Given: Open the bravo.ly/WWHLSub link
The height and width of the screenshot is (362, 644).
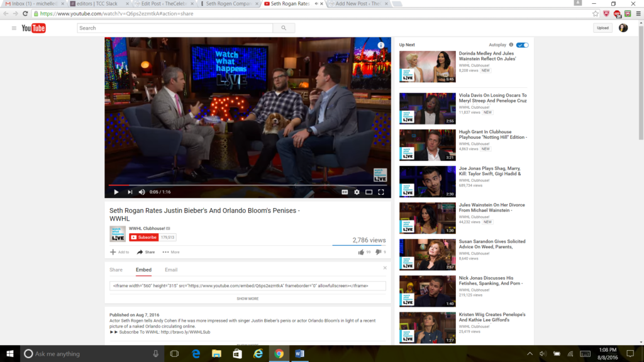Looking at the screenshot, I should click(x=186, y=332).
